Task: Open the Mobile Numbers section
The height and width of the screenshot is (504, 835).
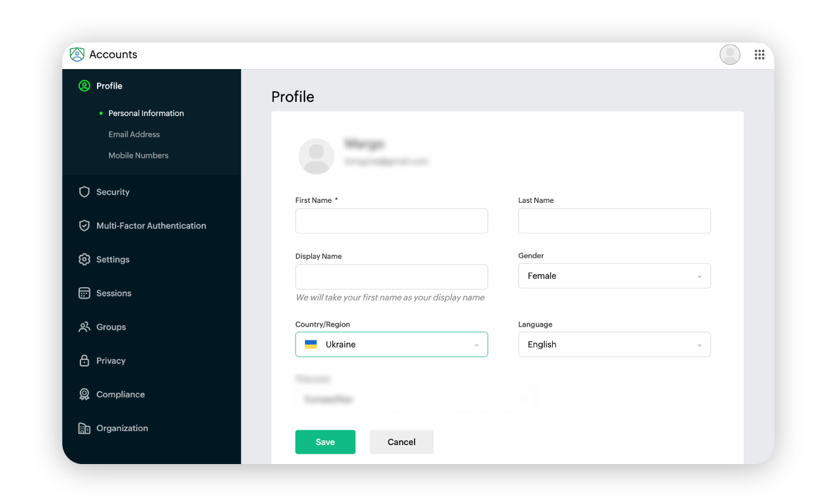Action: [x=138, y=155]
